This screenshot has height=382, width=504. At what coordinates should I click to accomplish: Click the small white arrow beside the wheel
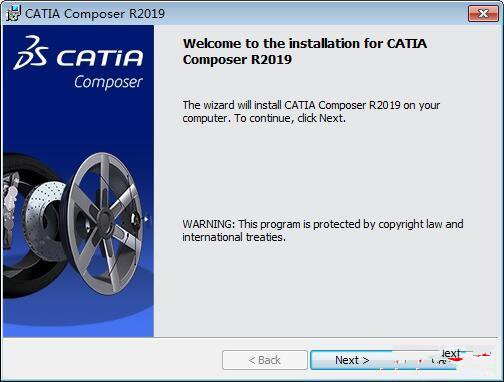click(146, 219)
